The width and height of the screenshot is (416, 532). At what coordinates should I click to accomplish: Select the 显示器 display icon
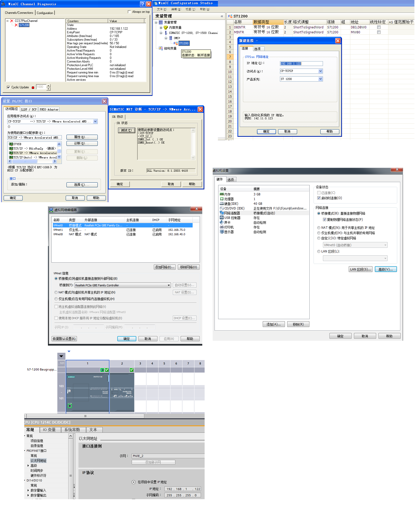click(x=222, y=232)
